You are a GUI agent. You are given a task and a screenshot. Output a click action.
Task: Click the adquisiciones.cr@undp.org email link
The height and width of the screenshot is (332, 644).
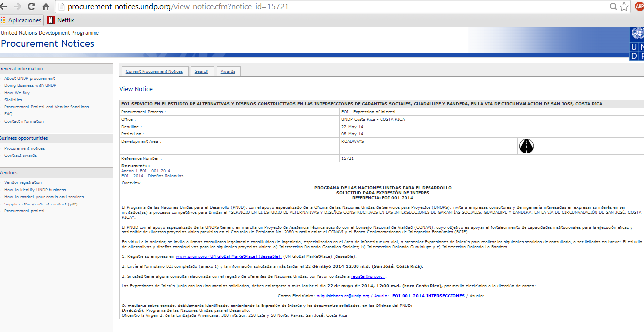click(x=342, y=296)
